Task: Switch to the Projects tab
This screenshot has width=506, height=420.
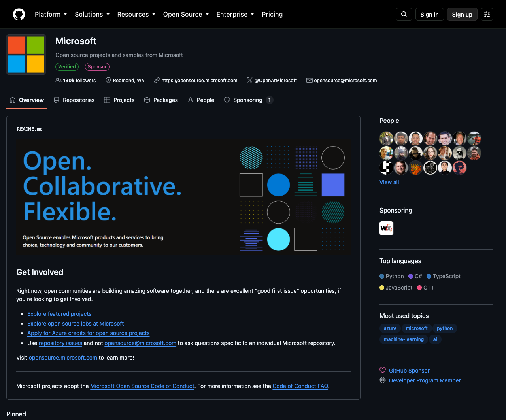Action: pyautogui.click(x=119, y=100)
